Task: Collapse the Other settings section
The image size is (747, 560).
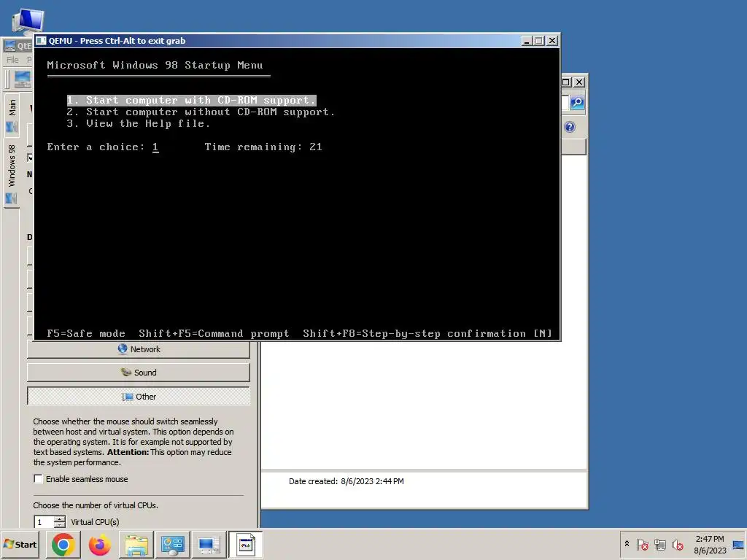Action: point(138,396)
